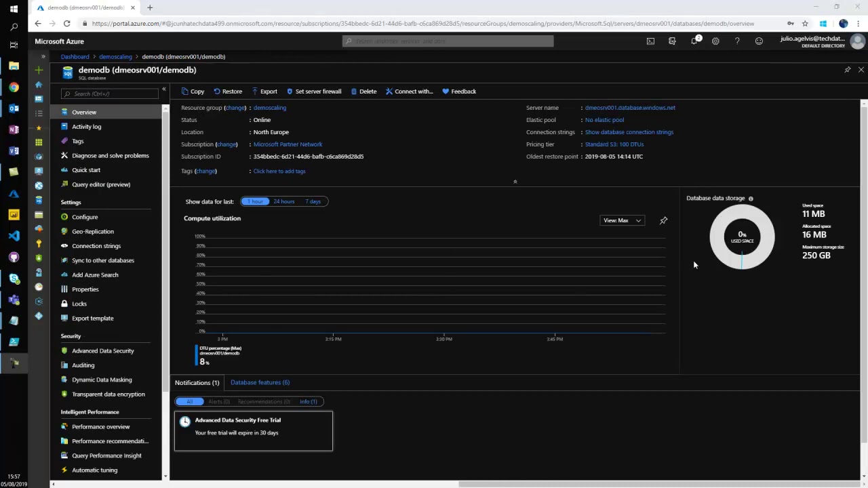Click Restore in the command bar
This screenshot has height=488, width=868.
(x=228, y=91)
